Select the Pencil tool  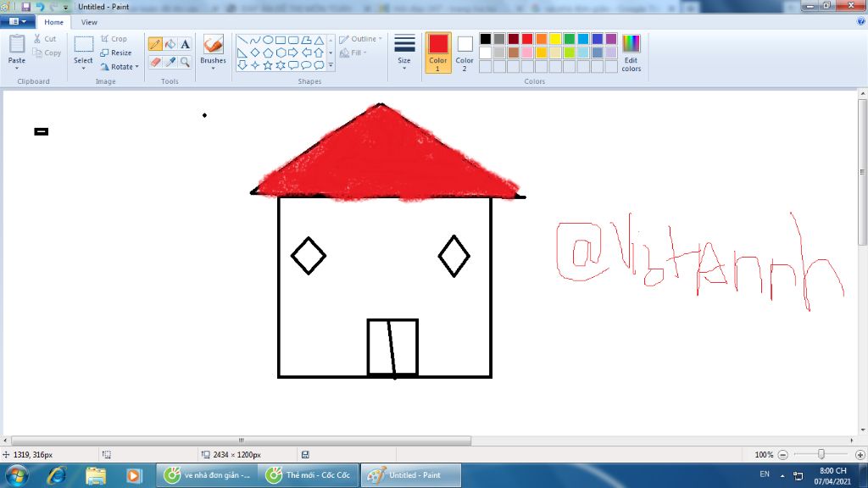click(156, 44)
